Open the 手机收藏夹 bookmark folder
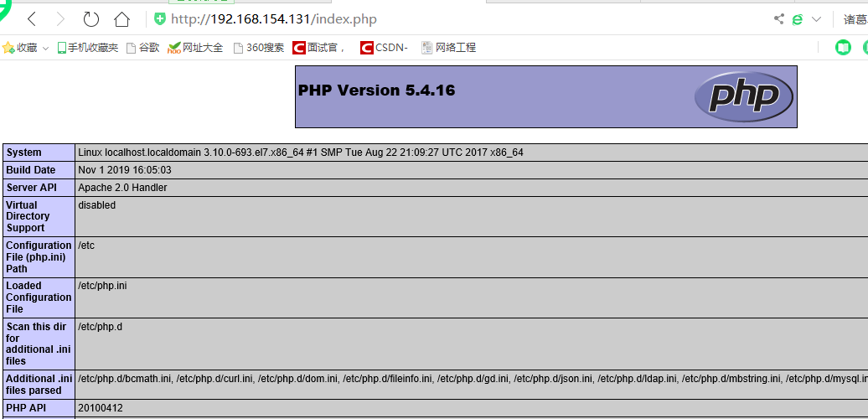Viewport: 868px width, 419px height. tap(87, 48)
